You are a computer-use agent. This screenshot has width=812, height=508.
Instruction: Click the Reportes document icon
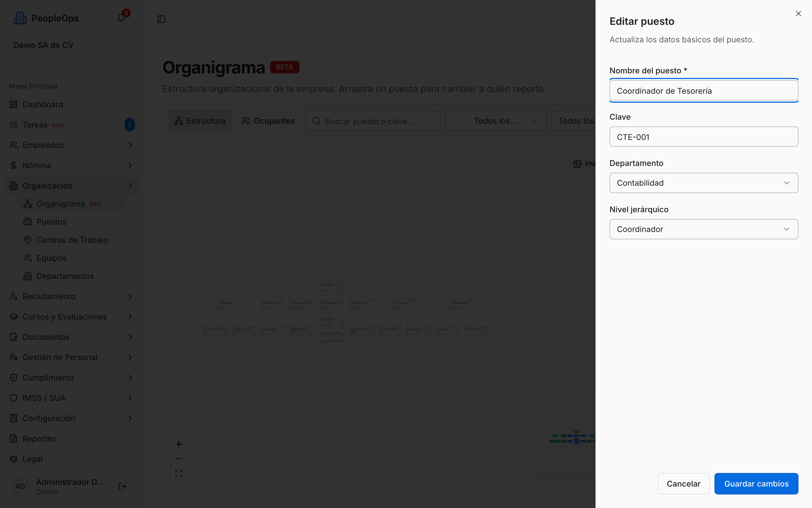tap(14, 439)
